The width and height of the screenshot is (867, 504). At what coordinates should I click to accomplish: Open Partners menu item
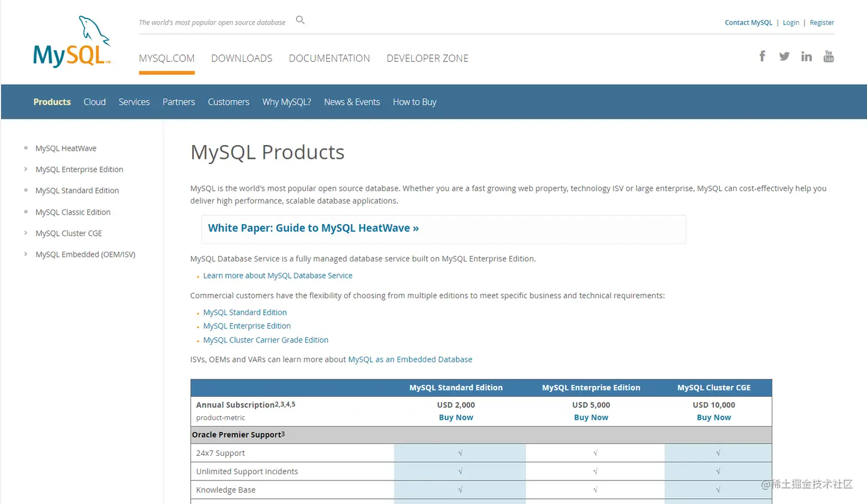click(x=179, y=102)
